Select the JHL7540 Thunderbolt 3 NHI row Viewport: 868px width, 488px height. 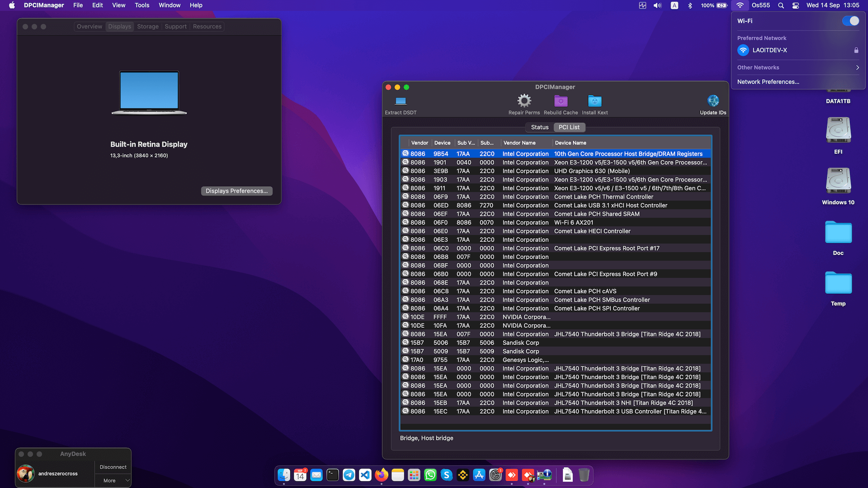coord(555,403)
